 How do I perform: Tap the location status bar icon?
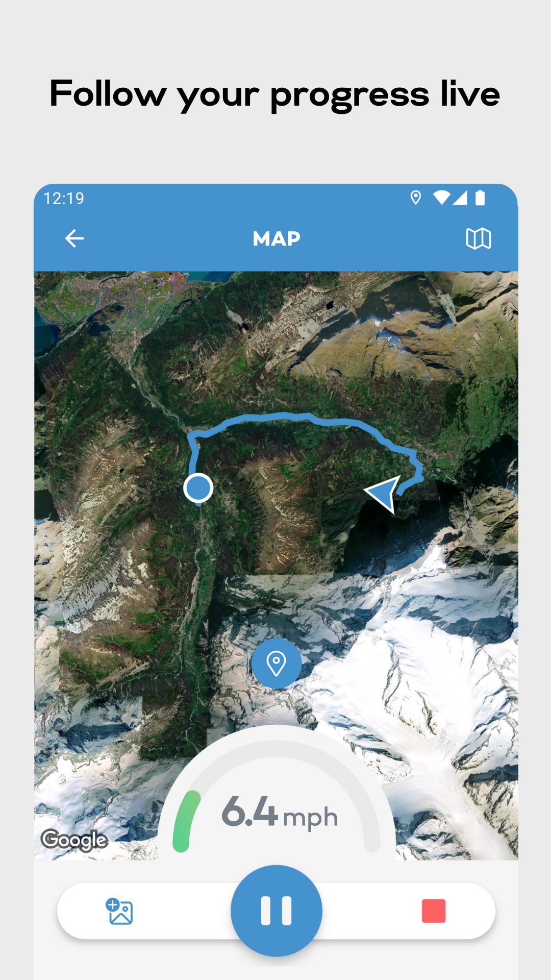pos(416,198)
